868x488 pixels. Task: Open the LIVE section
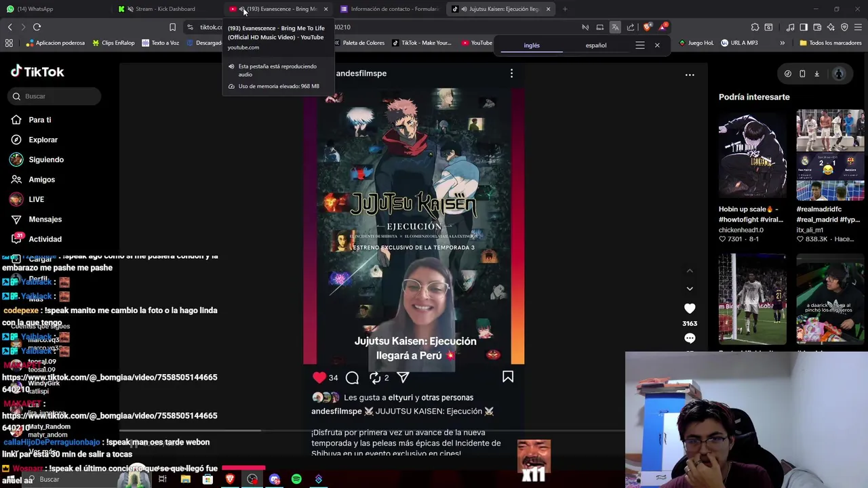[x=27, y=199]
